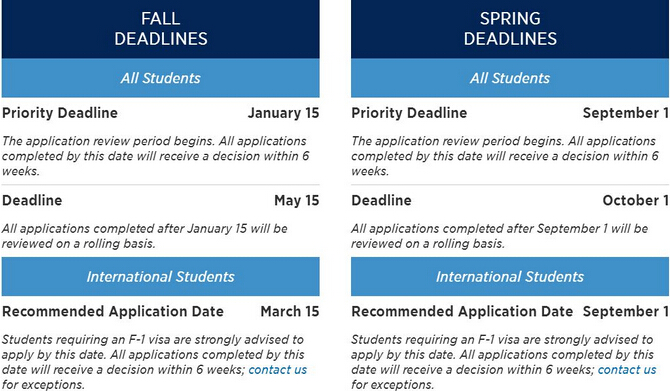Click the May 15 deadline date

(297, 200)
